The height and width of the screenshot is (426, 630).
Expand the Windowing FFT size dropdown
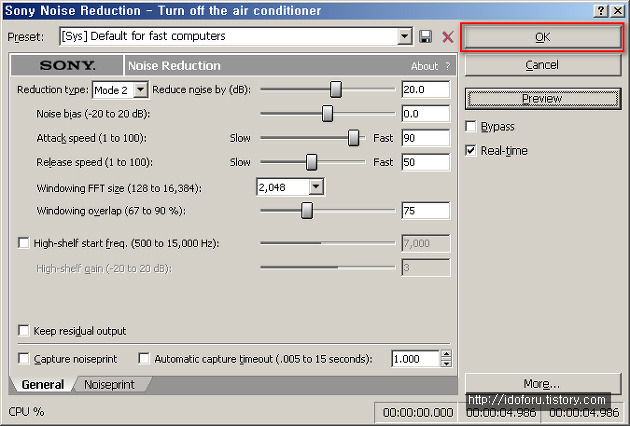316,187
